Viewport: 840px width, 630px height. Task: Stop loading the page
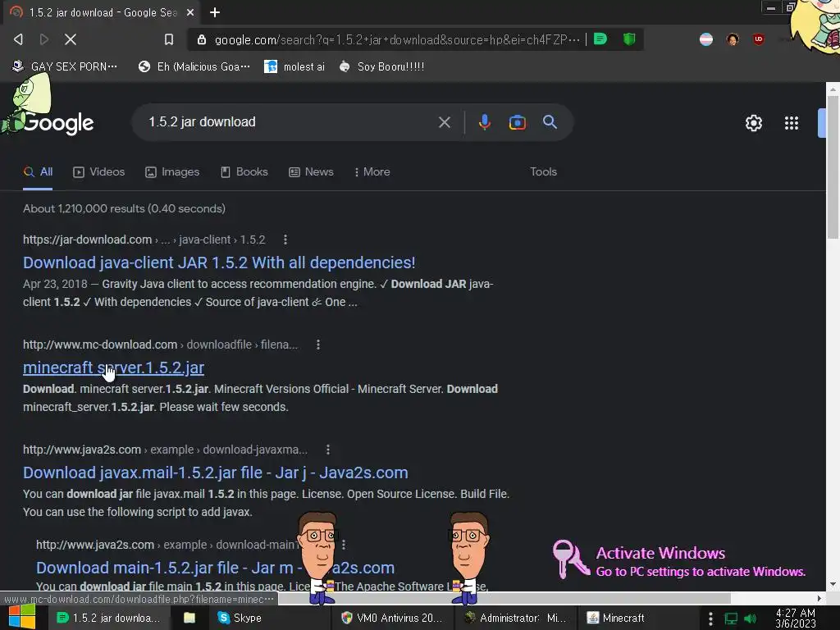pyautogui.click(x=71, y=39)
